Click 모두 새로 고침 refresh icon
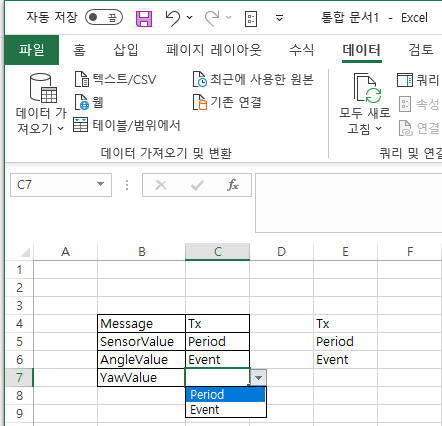Screen dimensions: 442x426 (x=367, y=88)
